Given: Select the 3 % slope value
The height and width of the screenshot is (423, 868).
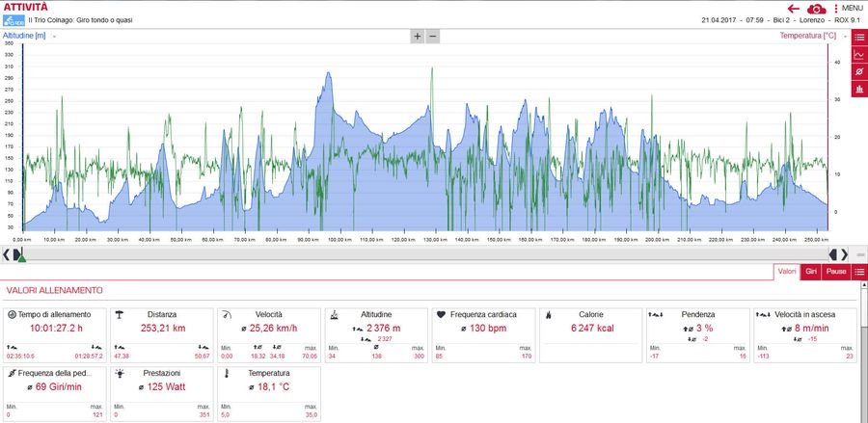Looking at the screenshot, I should (x=703, y=329).
